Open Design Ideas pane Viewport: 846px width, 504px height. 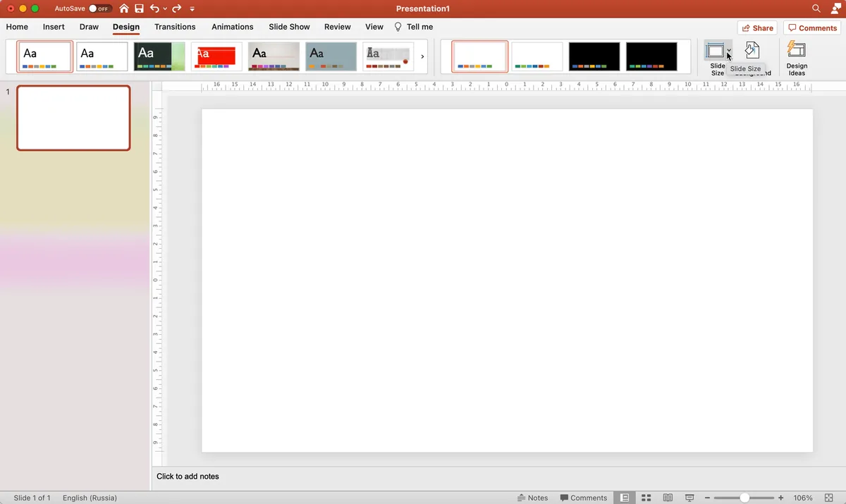(x=797, y=59)
